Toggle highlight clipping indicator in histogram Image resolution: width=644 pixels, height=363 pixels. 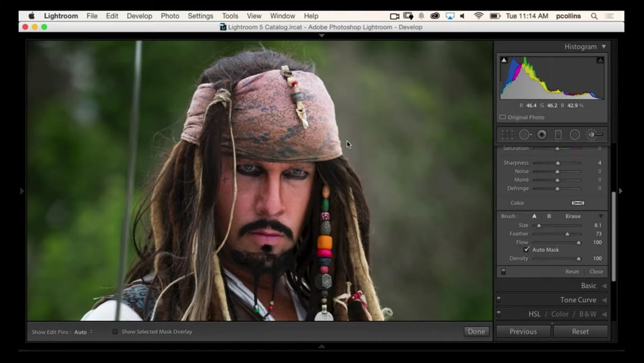pos(600,60)
